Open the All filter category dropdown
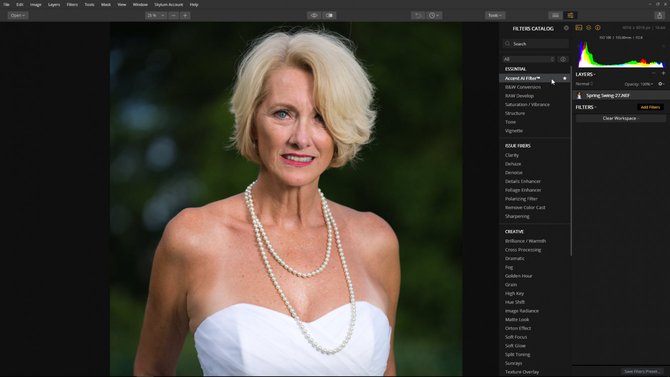The width and height of the screenshot is (670, 377). pyautogui.click(x=529, y=59)
